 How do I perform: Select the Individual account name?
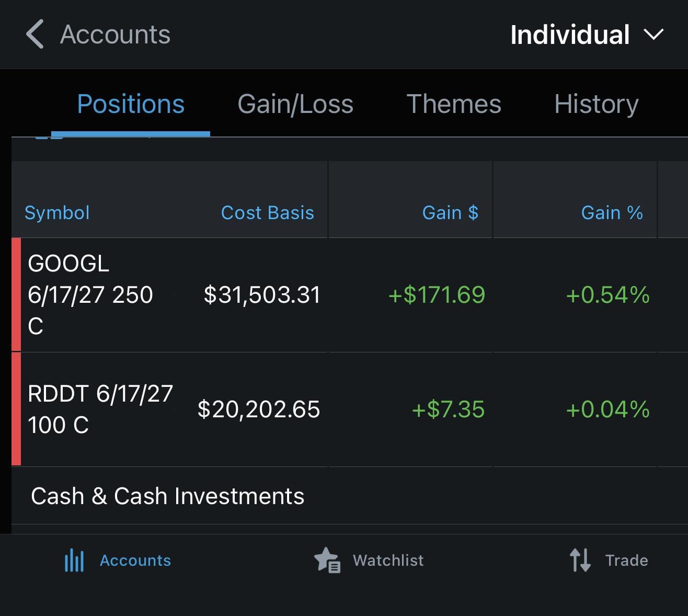(x=569, y=35)
